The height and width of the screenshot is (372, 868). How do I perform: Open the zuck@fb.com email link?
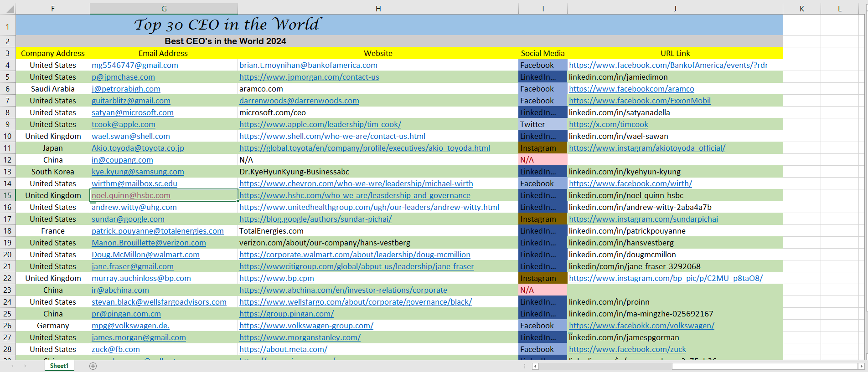pyautogui.click(x=116, y=349)
